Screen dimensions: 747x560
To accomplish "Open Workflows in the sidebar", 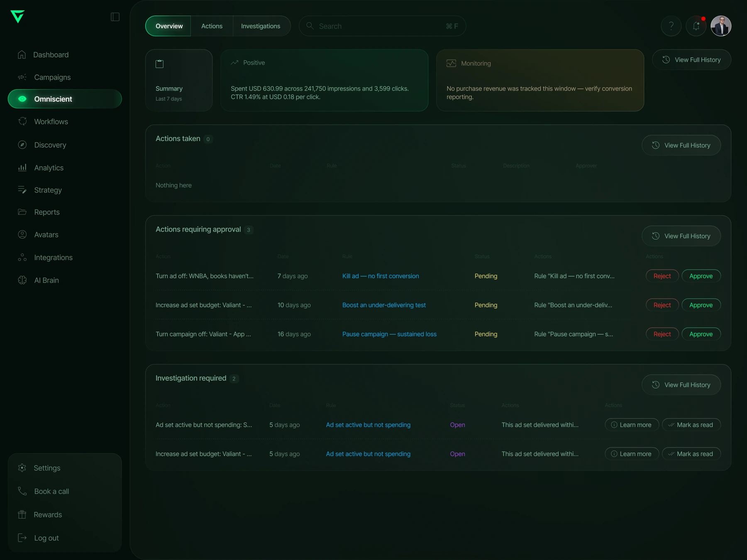I will (65, 122).
